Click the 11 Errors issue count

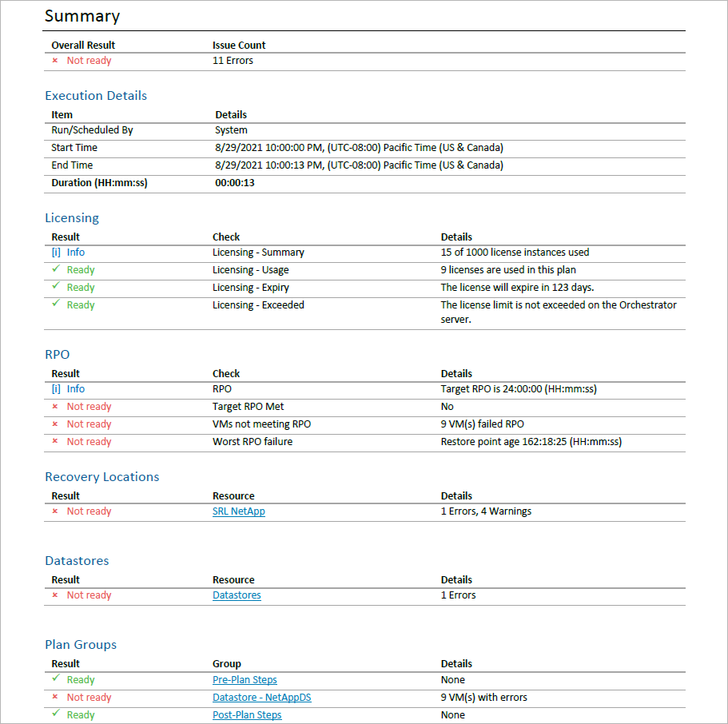pyautogui.click(x=233, y=61)
